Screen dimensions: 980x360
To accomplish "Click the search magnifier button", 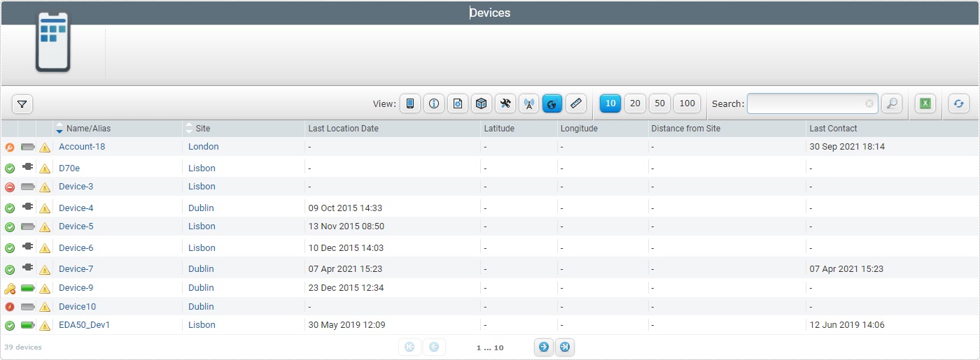I will [891, 103].
